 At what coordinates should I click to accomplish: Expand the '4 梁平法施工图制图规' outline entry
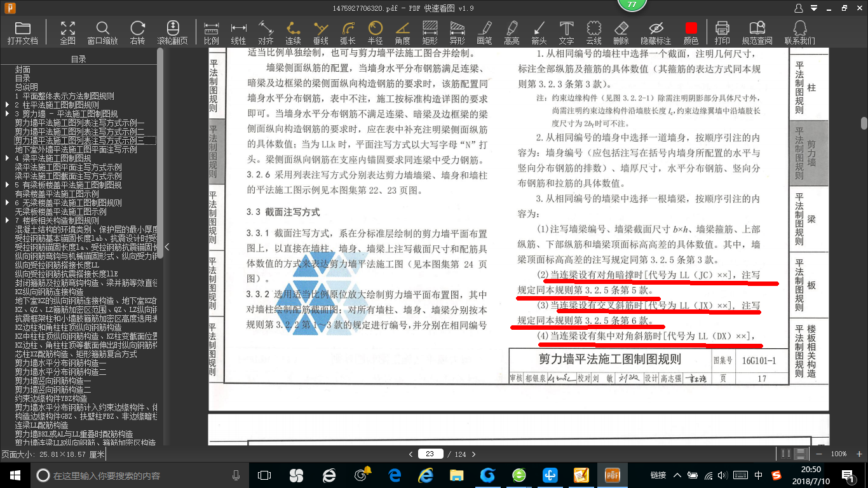click(x=7, y=158)
